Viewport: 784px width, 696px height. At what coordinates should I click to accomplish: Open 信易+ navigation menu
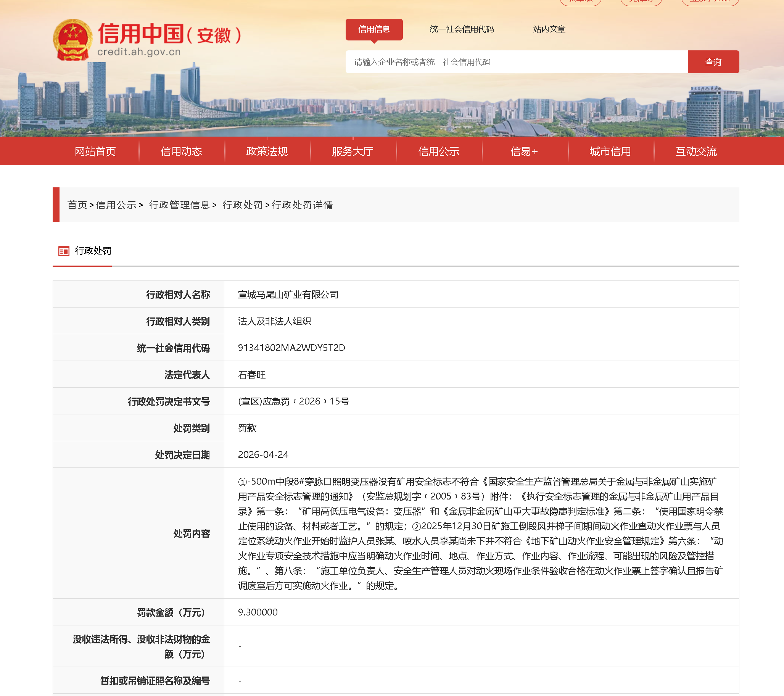524,151
